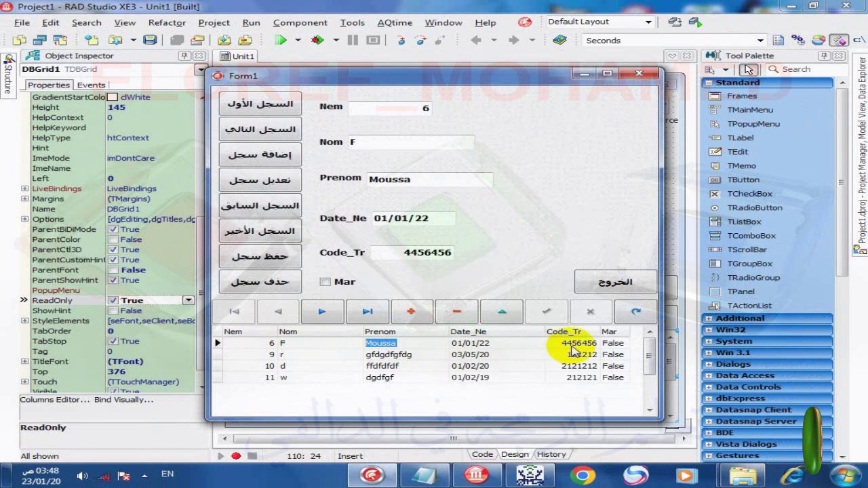Click the حذف سجل button
The width and height of the screenshot is (868, 488).
(260, 281)
